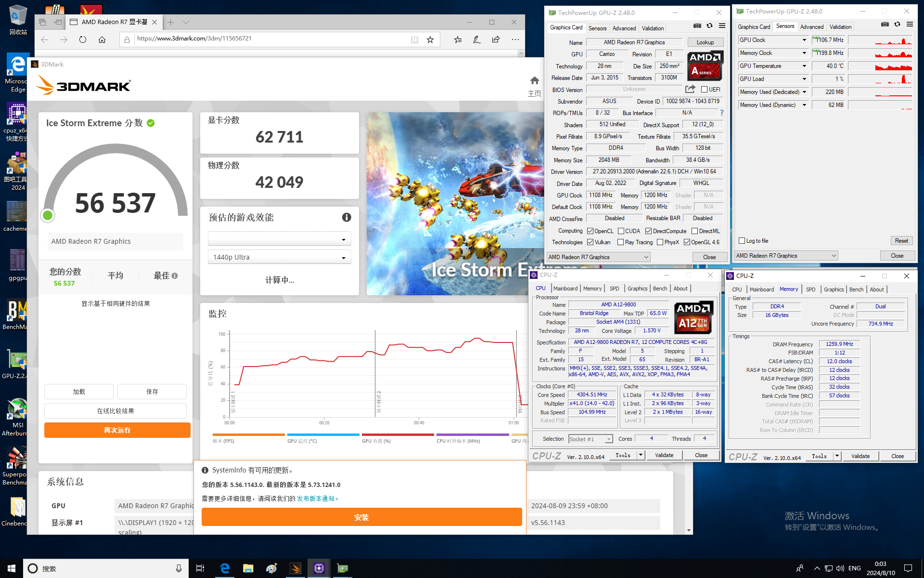This screenshot has width=924, height=578.
Task: Open the release notes link in SystemInfo notice
Action: [x=317, y=499]
